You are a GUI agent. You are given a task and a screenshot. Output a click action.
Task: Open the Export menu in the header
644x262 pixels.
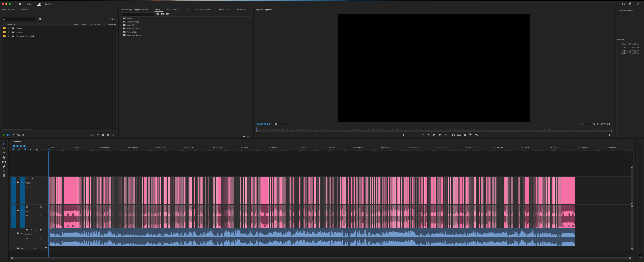click(x=48, y=4)
